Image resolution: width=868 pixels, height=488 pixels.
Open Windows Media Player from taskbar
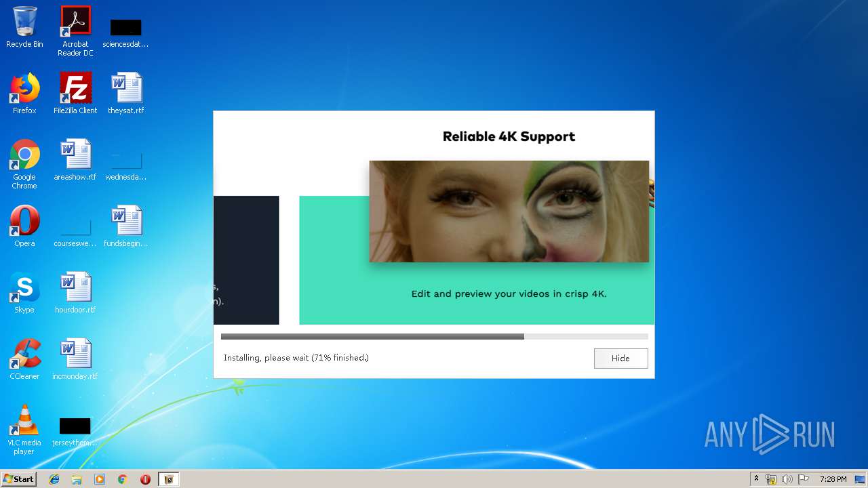100,479
